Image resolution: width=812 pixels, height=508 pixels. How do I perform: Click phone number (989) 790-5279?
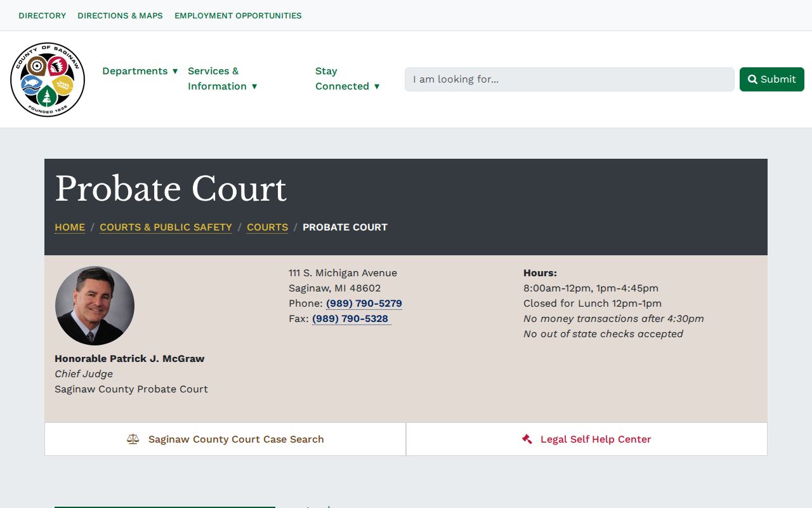(364, 304)
